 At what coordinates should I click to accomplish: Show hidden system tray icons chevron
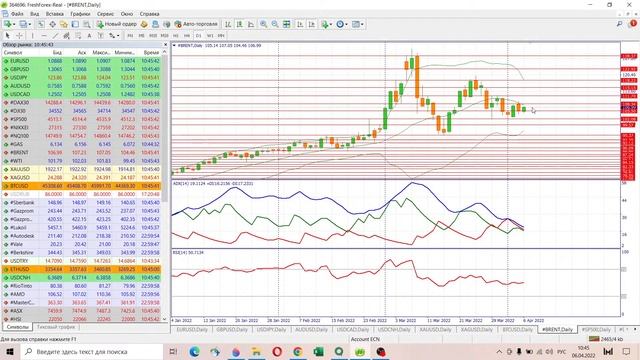click(x=499, y=351)
